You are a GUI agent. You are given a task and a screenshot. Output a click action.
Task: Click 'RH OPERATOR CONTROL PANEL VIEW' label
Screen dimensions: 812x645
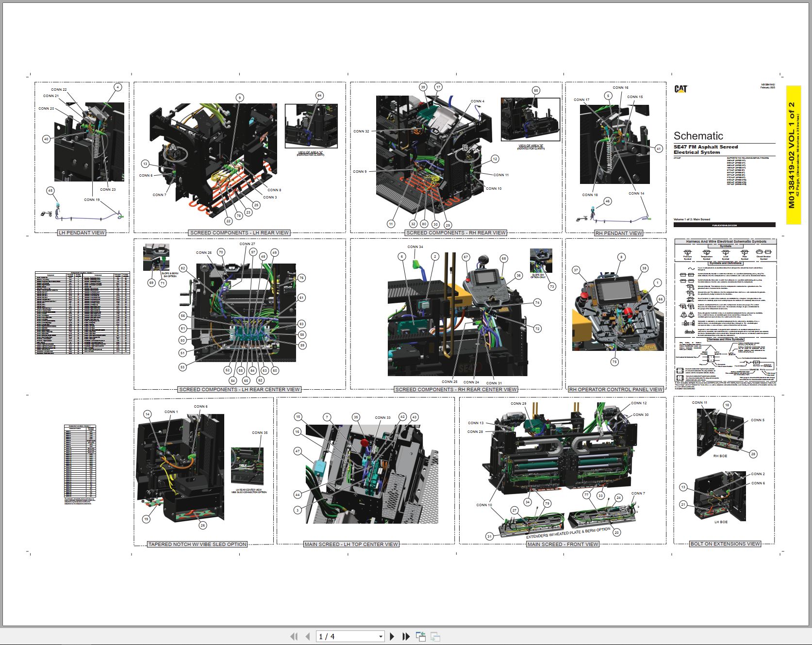[x=616, y=390]
